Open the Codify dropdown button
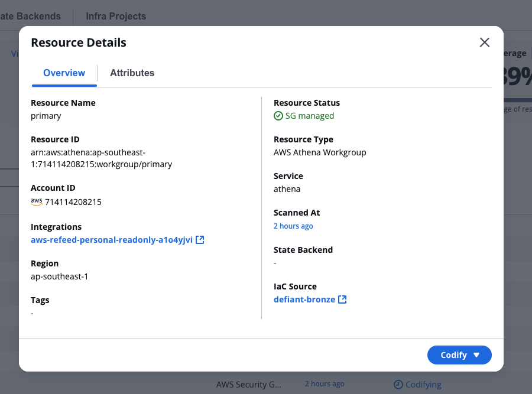Viewport: 532px width, 394px height. tap(459, 355)
